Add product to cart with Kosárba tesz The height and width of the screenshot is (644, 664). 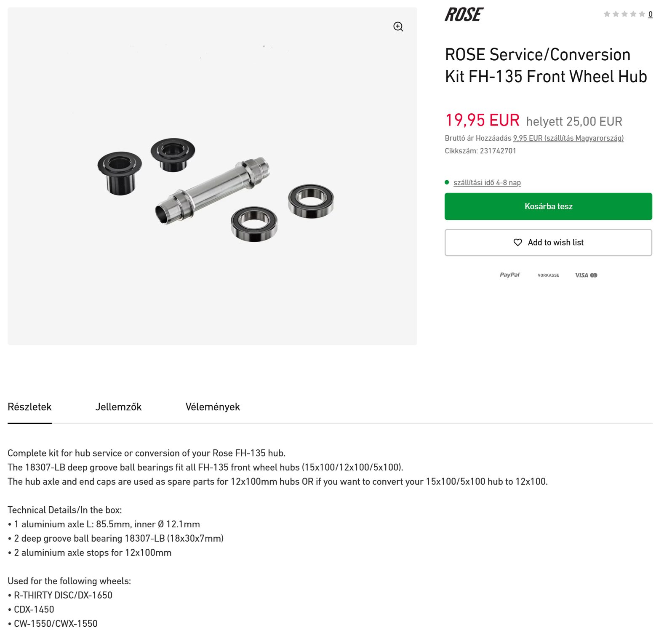tap(548, 206)
